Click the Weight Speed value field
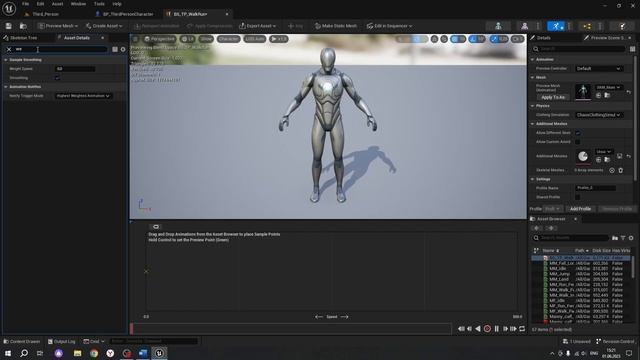The image size is (640, 360). (x=75, y=69)
